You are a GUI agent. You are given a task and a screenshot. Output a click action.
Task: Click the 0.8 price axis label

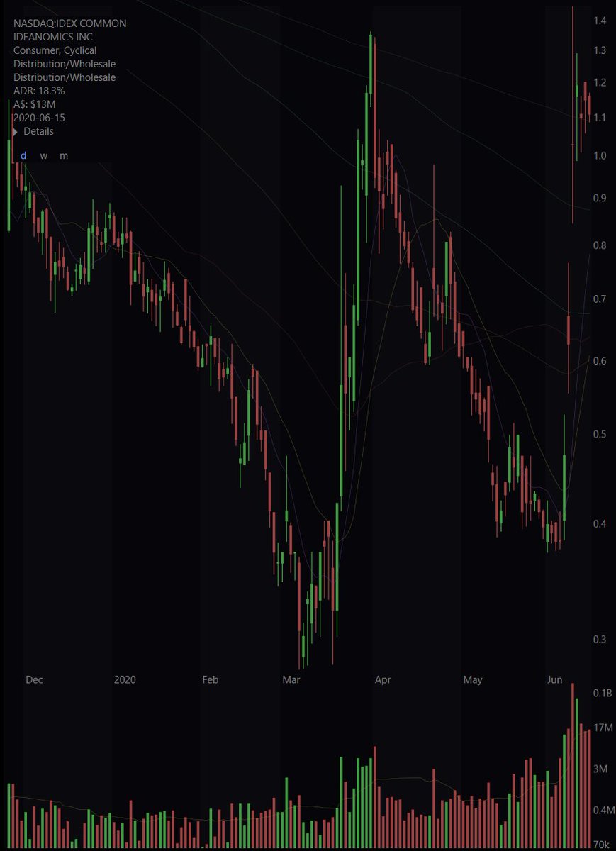pos(600,246)
